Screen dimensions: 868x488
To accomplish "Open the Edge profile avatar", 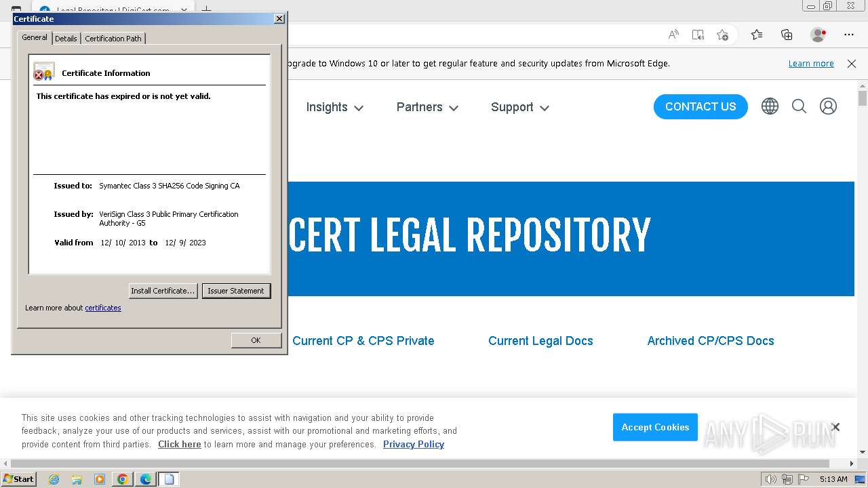I will coord(818,35).
